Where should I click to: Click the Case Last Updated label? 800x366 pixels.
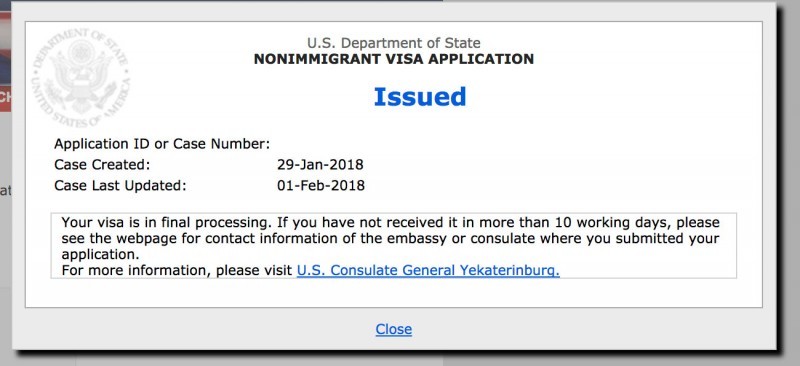click(120, 185)
